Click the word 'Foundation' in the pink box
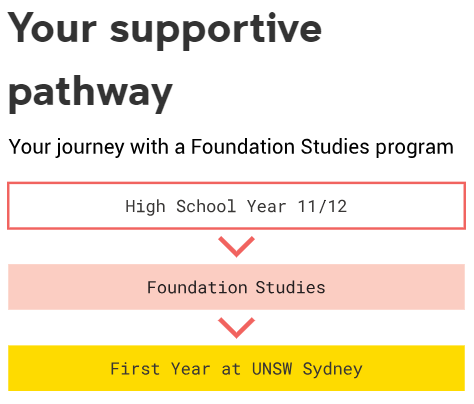Screen dimensions: 474x404 (197, 287)
